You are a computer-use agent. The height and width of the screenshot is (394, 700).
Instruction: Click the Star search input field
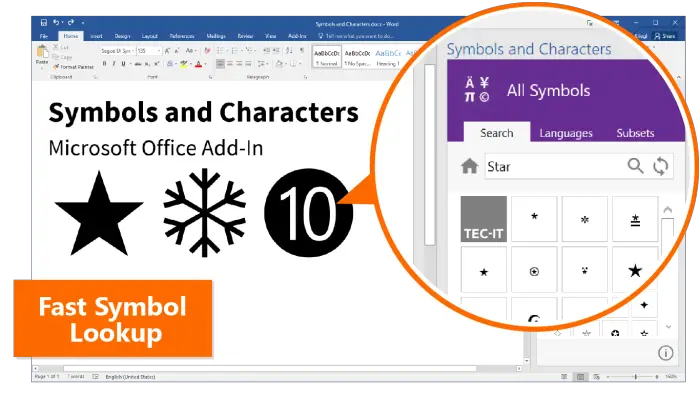click(555, 166)
